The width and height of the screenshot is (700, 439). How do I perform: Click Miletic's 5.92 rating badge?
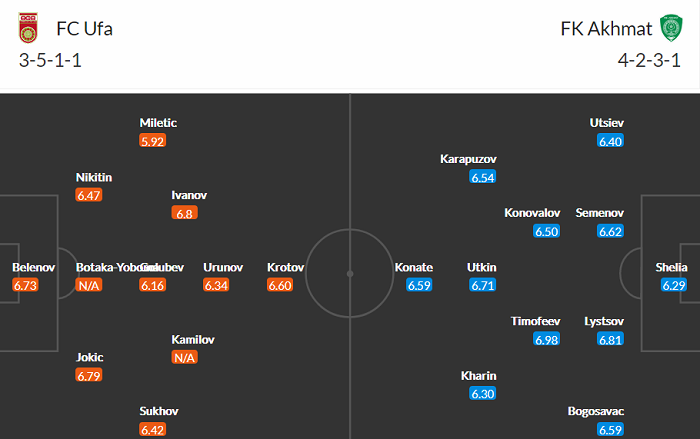pyautogui.click(x=152, y=141)
